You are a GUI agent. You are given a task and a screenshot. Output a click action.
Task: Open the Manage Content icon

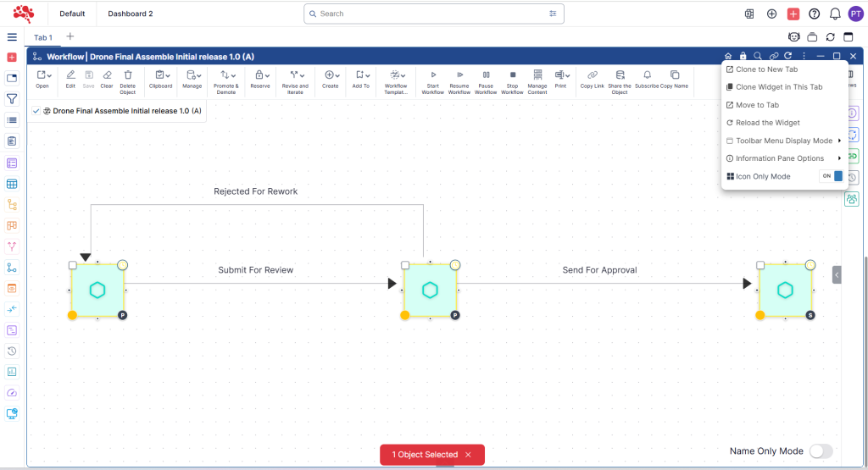click(x=537, y=75)
